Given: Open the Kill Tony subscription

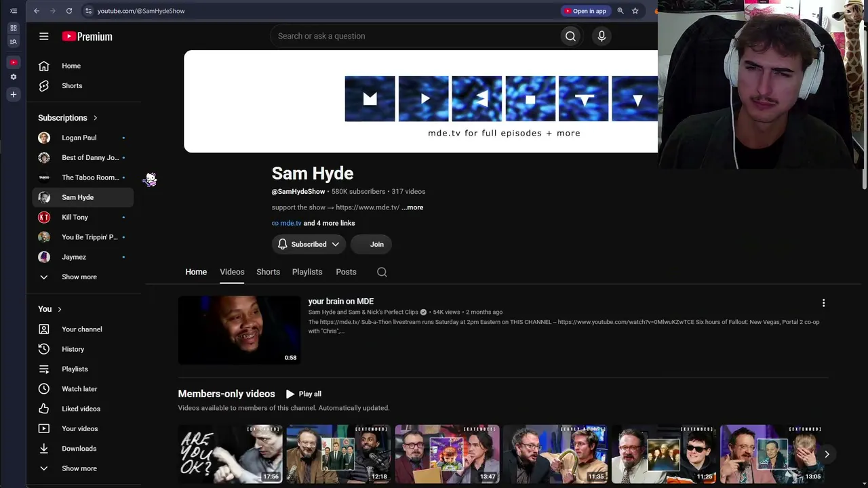Looking at the screenshot, I should [x=83, y=217].
